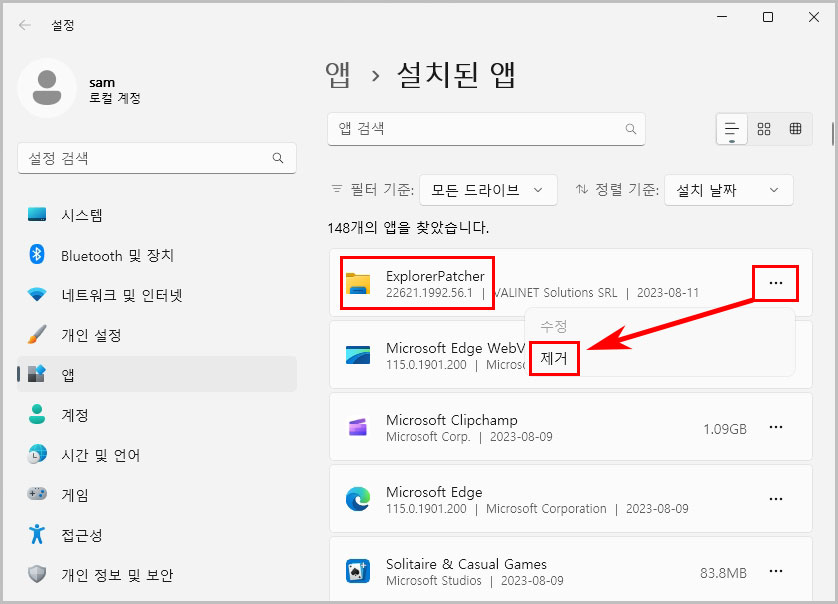Screen dimensions: 838x604
Task: Open the 모든 드라이브 filter dropdown
Action: [x=488, y=190]
